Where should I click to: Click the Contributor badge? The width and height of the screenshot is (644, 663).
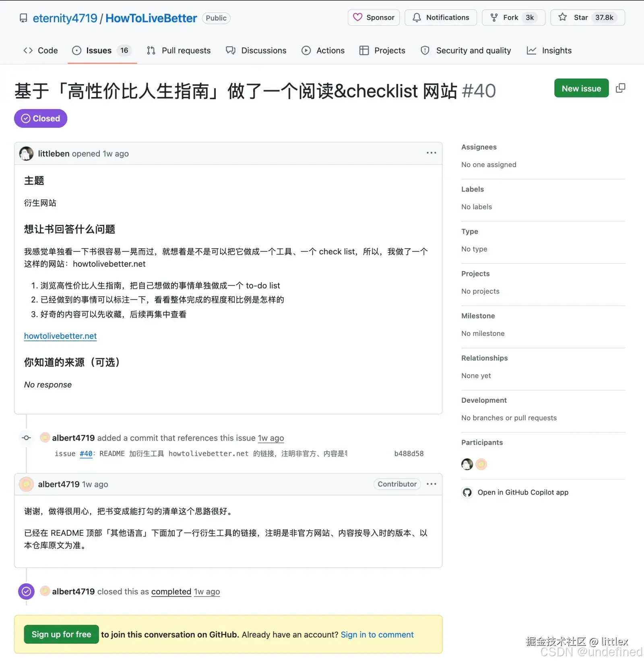[x=397, y=484]
